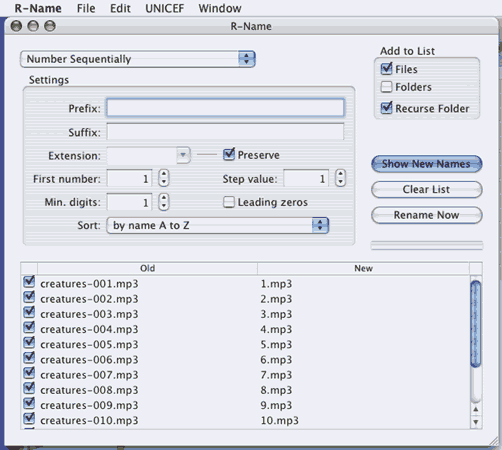The image size is (502, 450).
Task: Uncheck creatures-001.mp3 in the list
Action: (x=29, y=282)
